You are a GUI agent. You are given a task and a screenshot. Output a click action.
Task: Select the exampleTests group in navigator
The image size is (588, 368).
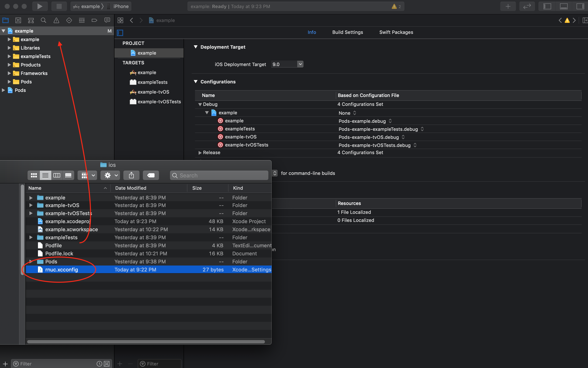click(x=36, y=56)
